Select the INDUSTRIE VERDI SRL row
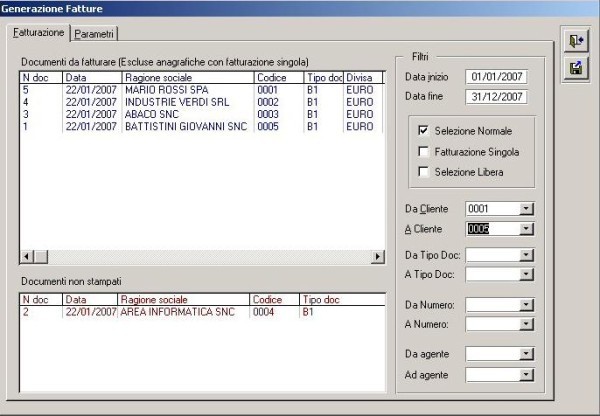Viewport: 600px width, 416px height. [201, 102]
